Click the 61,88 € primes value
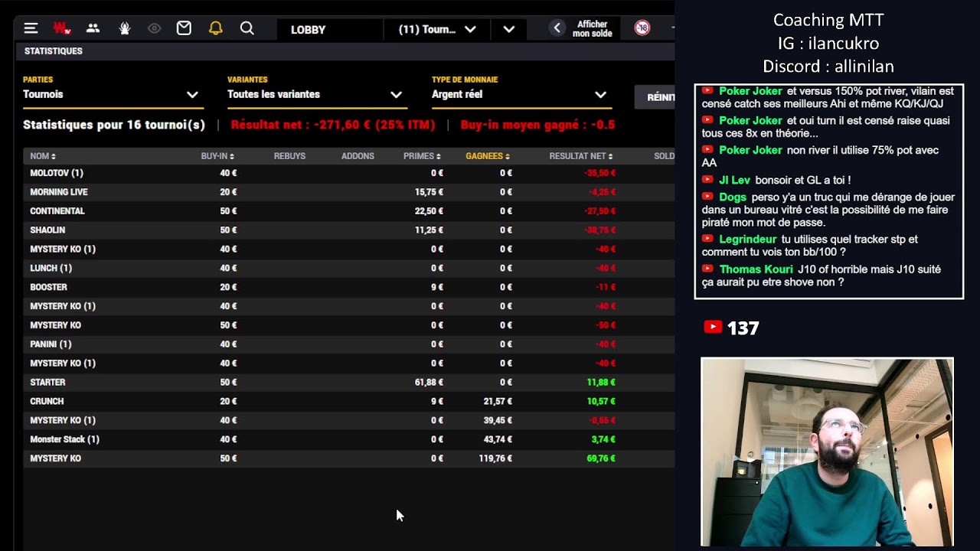 (x=429, y=383)
